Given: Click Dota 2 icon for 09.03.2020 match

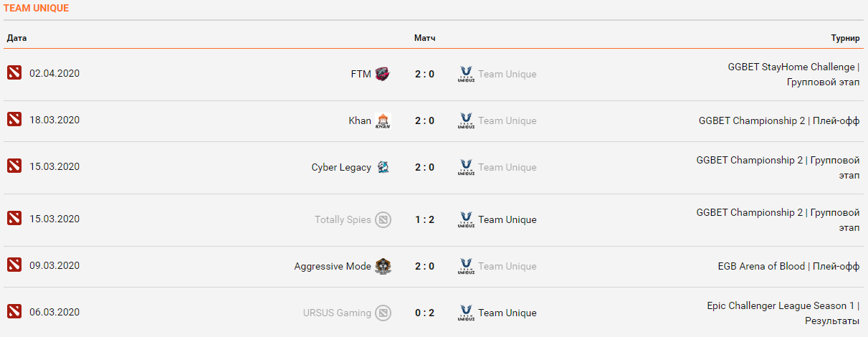Looking at the screenshot, I should pyautogui.click(x=14, y=265).
